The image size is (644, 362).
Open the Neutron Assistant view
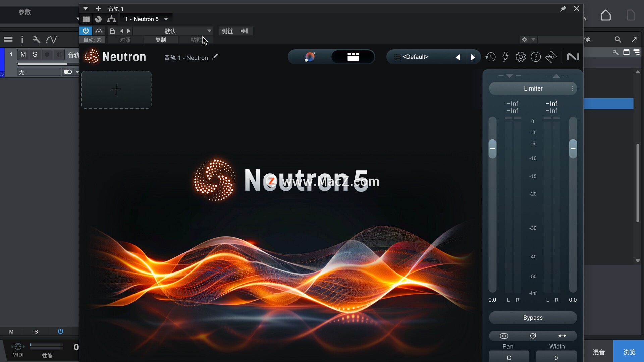pos(310,57)
